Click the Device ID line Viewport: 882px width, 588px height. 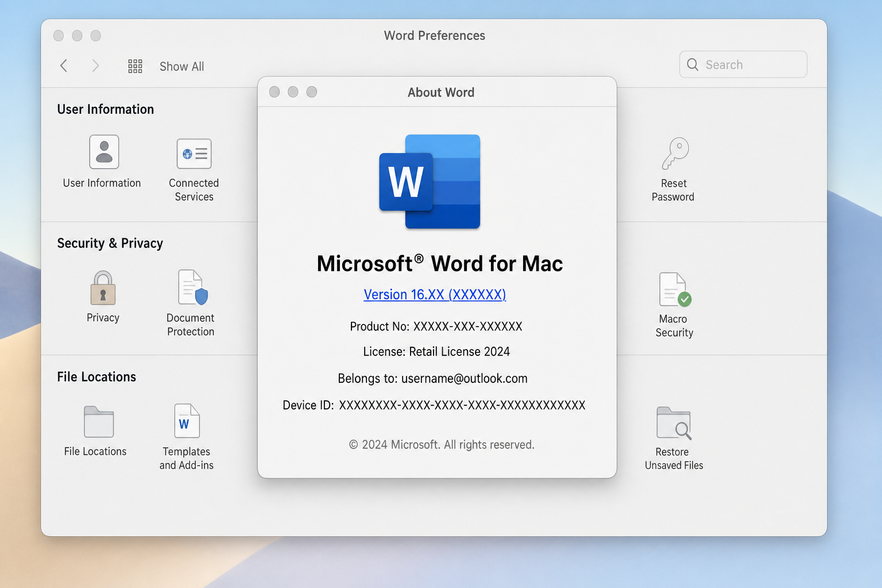434,405
